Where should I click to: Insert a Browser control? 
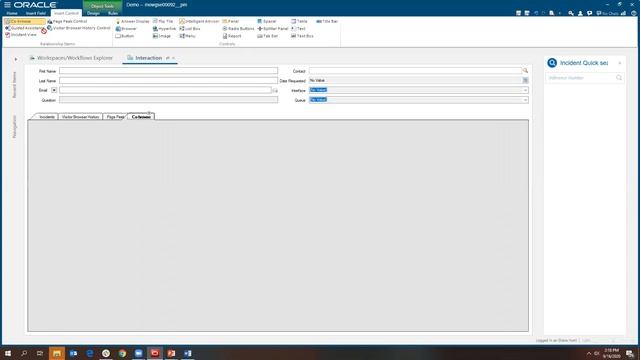[126, 29]
